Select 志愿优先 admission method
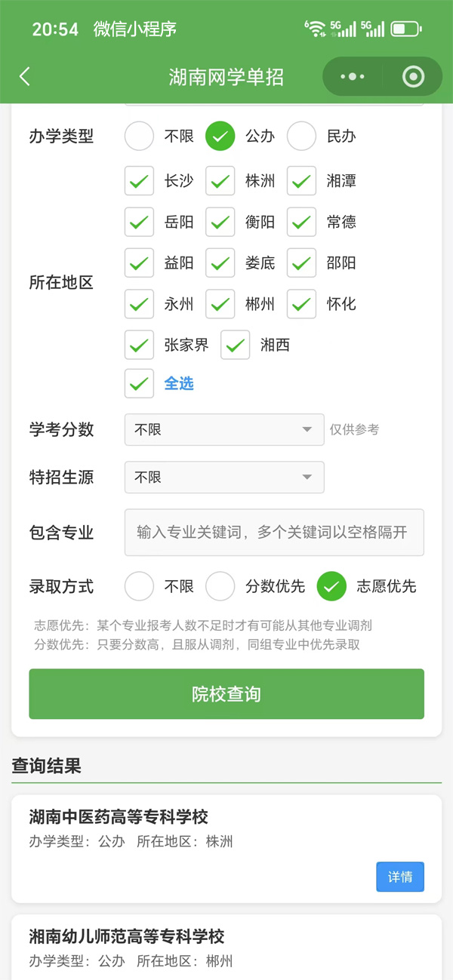 click(x=331, y=586)
